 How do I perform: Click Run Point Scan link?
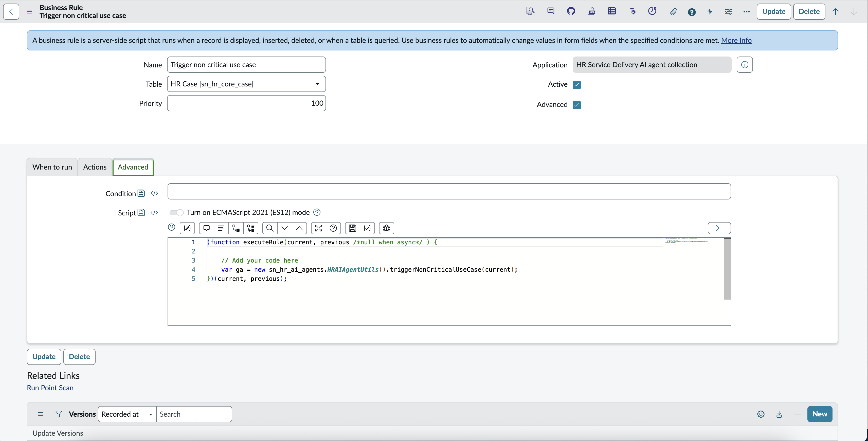click(50, 388)
